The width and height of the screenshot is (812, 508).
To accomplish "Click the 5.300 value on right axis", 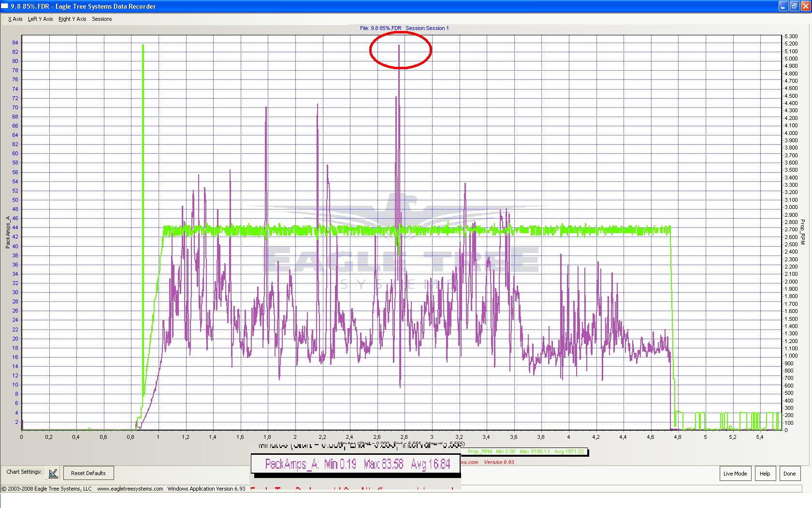I will [791, 36].
